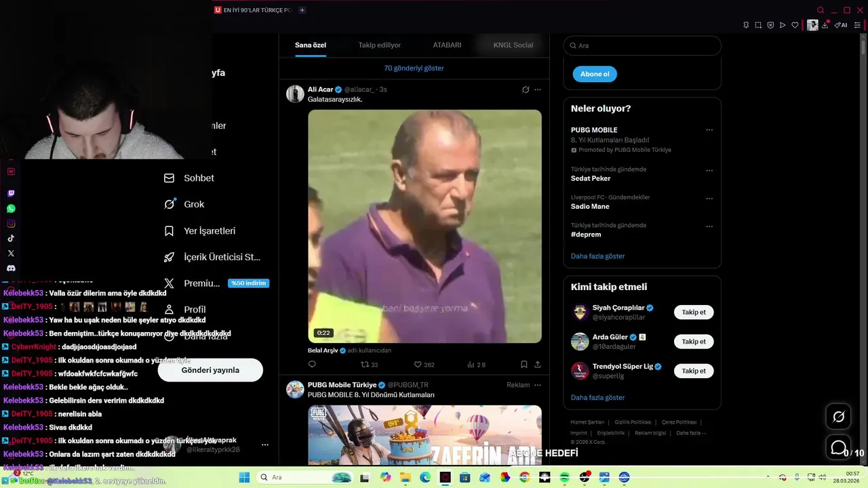868x488 pixels.
Task: Open more options on Ali Acar's post
Action: click(x=538, y=89)
